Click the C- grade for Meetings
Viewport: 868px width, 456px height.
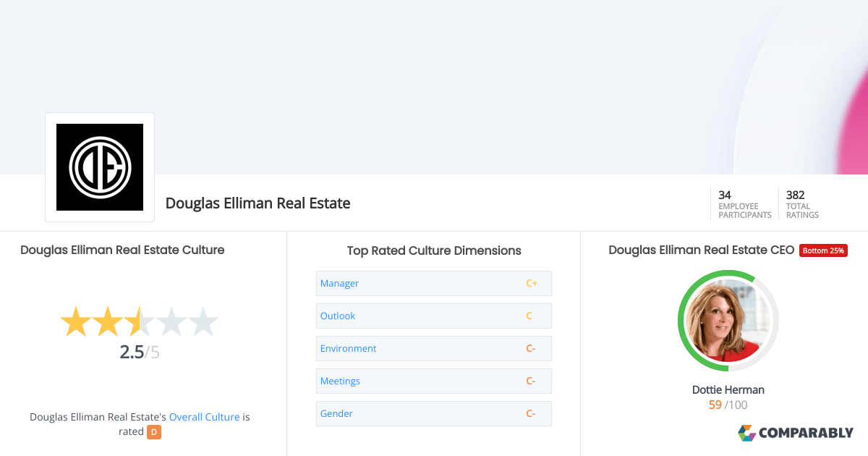(531, 381)
